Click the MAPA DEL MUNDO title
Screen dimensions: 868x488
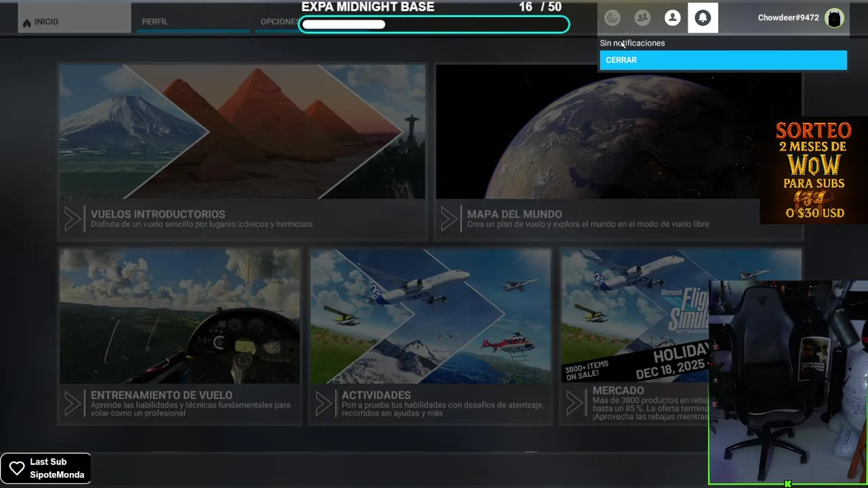[x=515, y=214]
